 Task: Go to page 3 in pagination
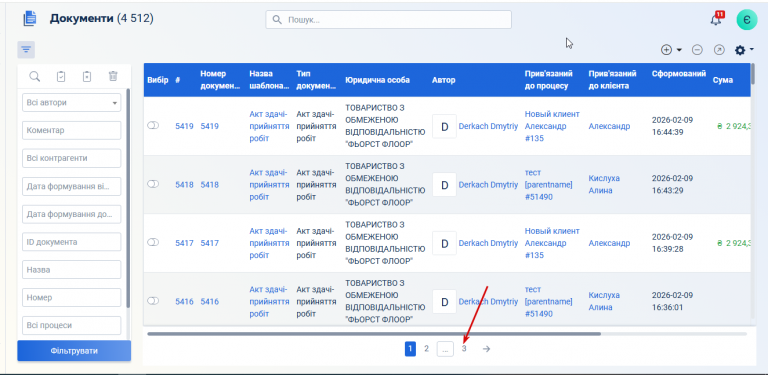464,349
